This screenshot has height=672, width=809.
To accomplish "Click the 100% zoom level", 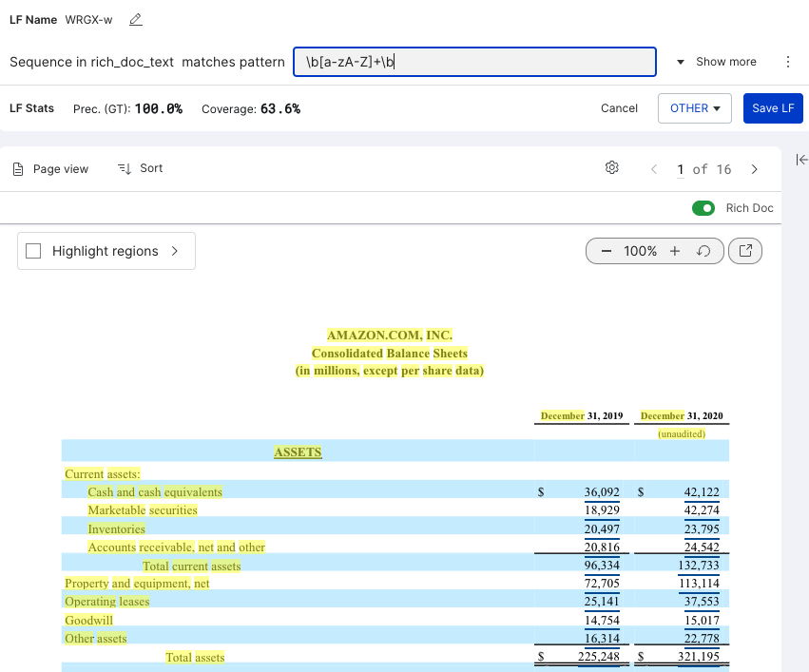I will point(641,251).
